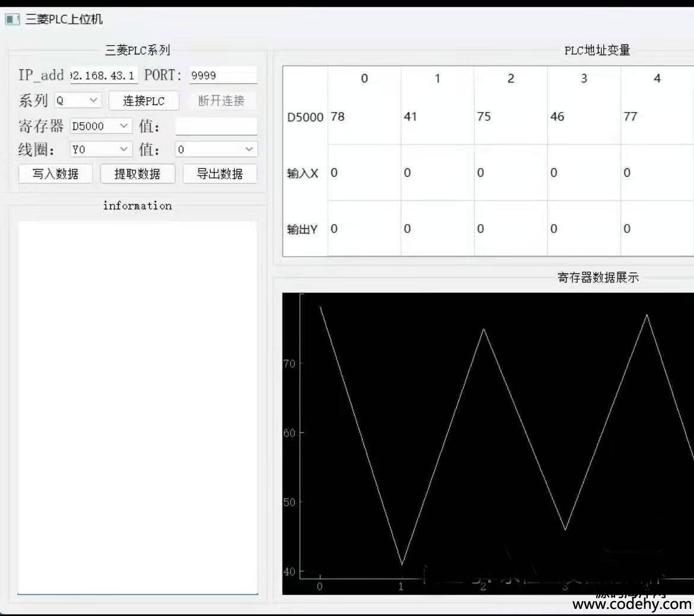This screenshot has width=694, height=616.
Task: Open the 系列 Q dropdown
Action: 78,101
